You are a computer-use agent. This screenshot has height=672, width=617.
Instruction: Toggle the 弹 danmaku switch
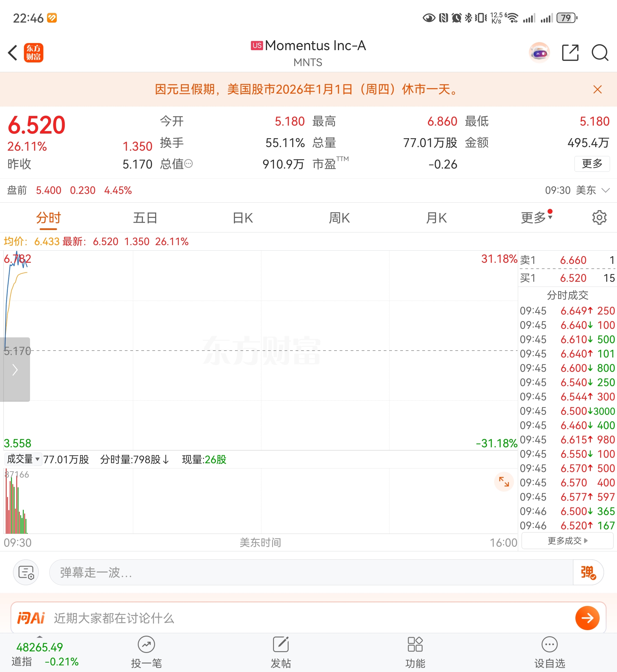point(588,572)
